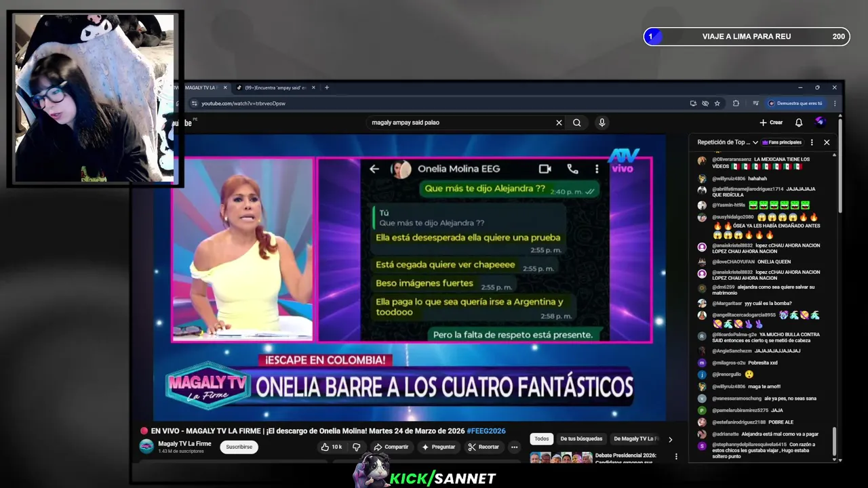Select the 'Todos' filter chip
This screenshot has width=868, height=488.
pyautogui.click(x=542, y=439)
